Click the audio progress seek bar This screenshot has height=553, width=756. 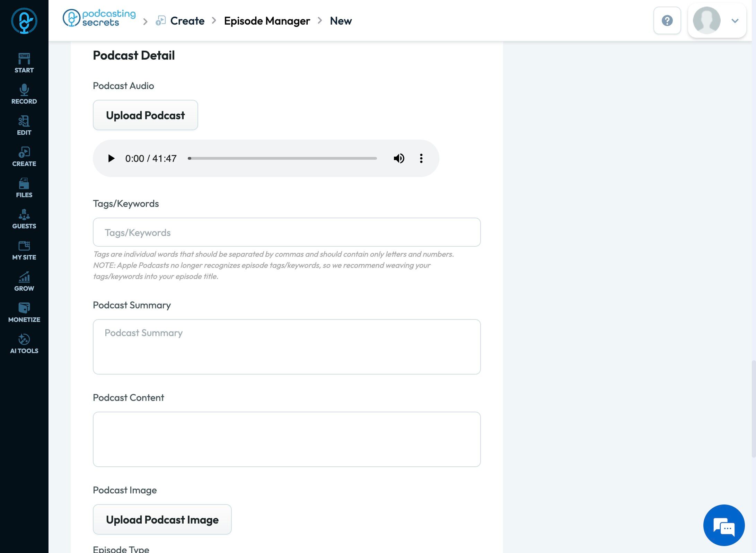click(x=282, y=158)
